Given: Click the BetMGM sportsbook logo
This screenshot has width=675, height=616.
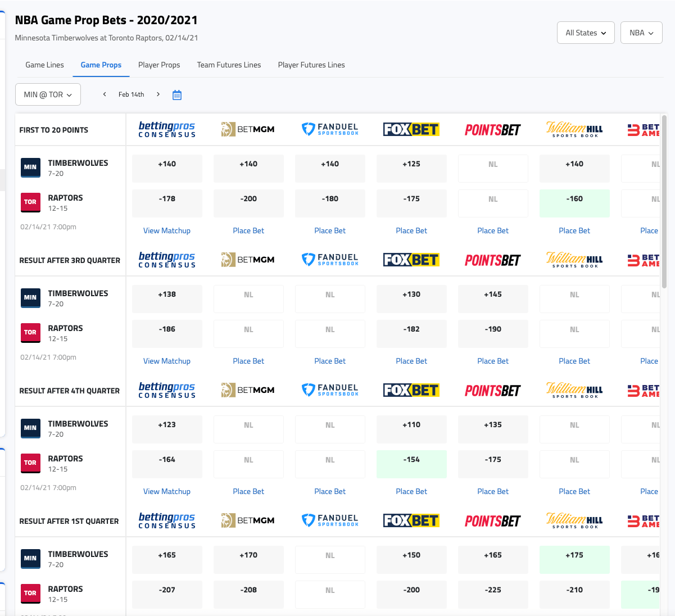Looking at the screenshot, I should tap(248, 129).
